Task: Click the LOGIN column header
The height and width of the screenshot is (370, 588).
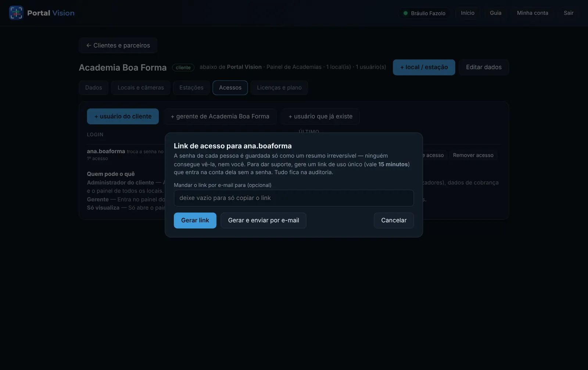Action: coord(95,135)
